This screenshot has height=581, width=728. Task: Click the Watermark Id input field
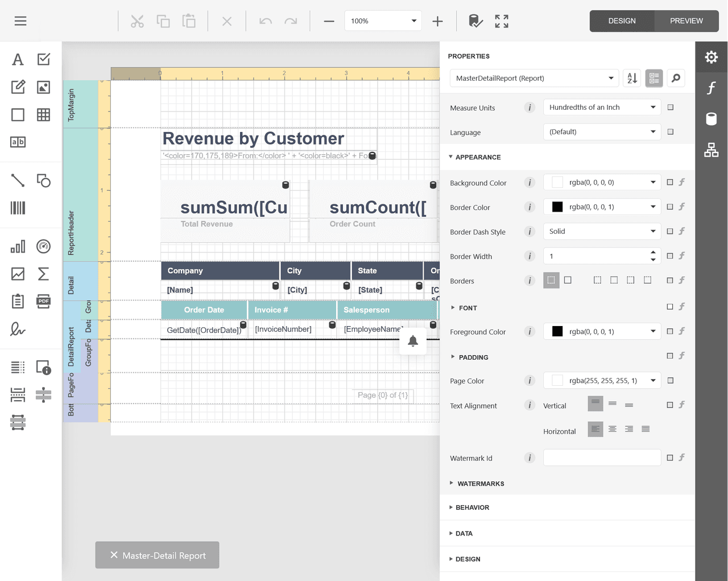point(602,458)
